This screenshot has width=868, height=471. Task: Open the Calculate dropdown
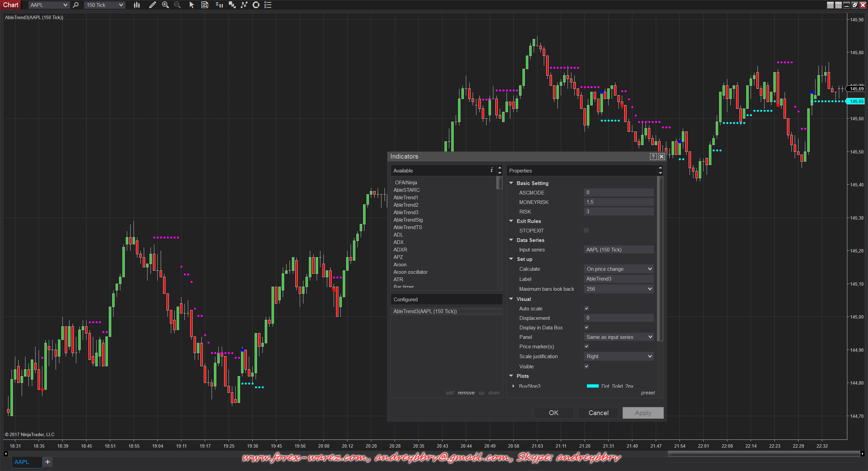(618, 269)
